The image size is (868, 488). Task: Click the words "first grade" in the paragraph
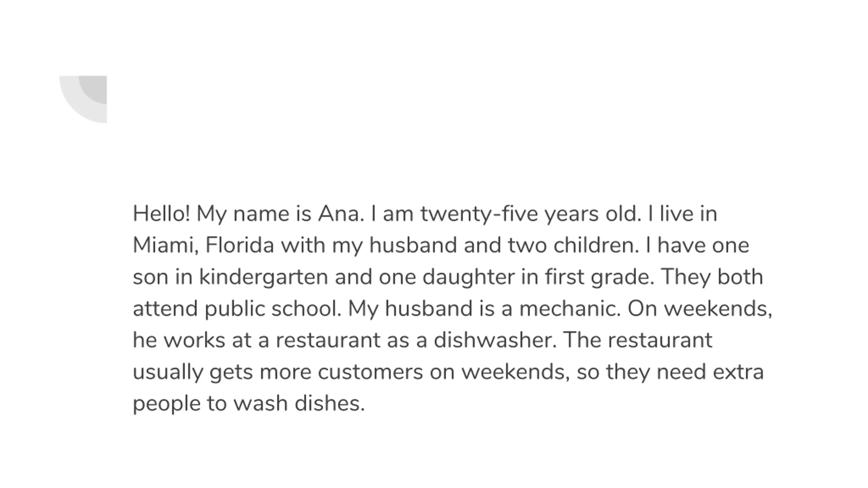tap(599, 278)
